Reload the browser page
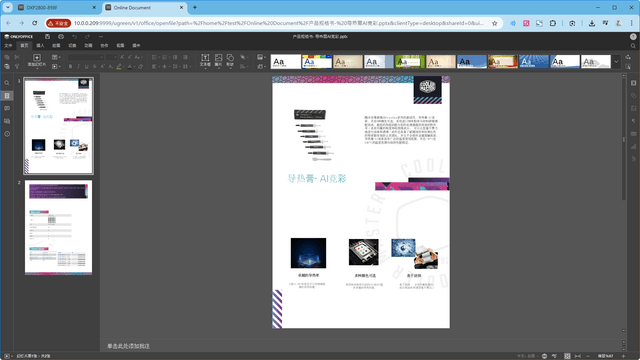This screenshot has width=640, height=360. [x=35, y=23]
